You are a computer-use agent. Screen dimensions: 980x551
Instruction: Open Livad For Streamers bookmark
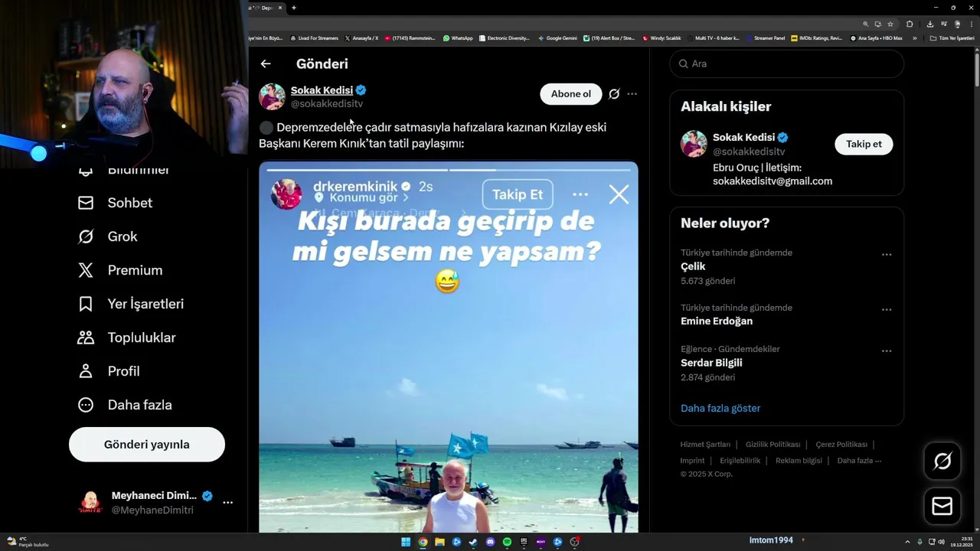(x=314, y=37)
